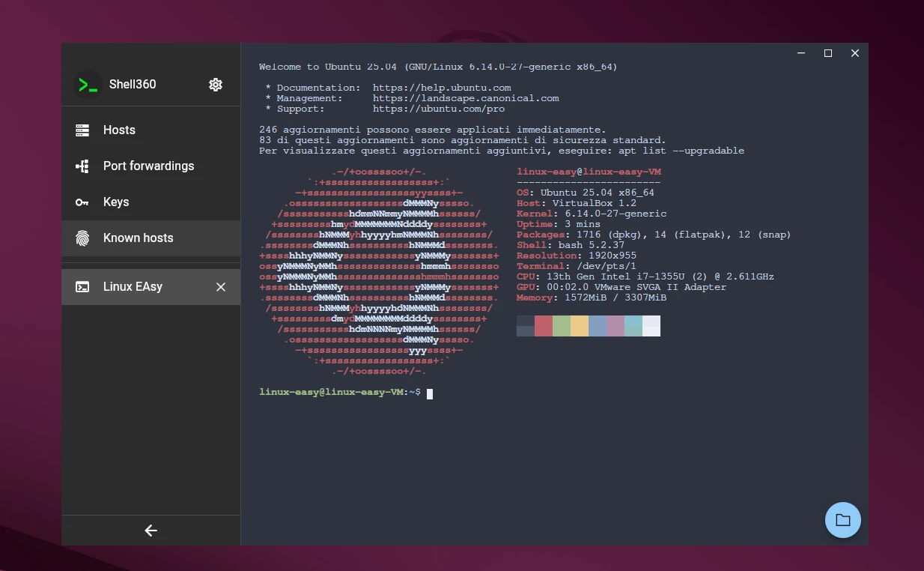
Task: Open the Known hosts fingerprint icon
Action: pyautogui.click(x=82, y=238)
